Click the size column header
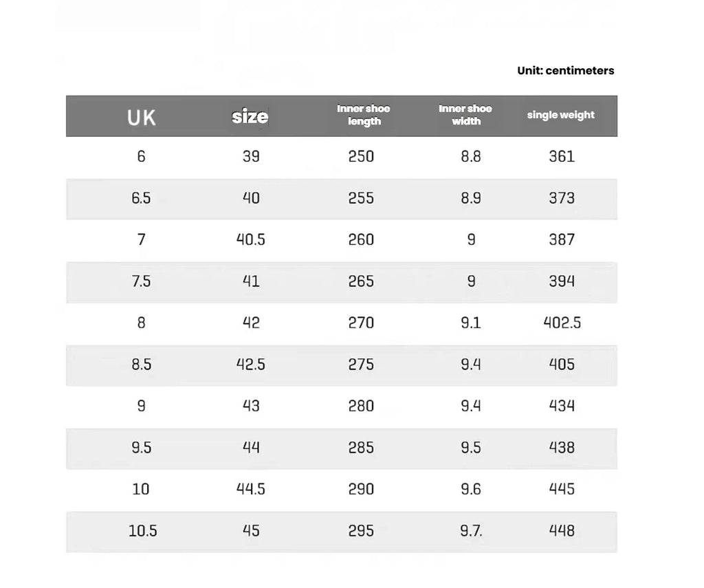Image resolution: width=704 pixels, height=588 pixels. click(250, 117)
